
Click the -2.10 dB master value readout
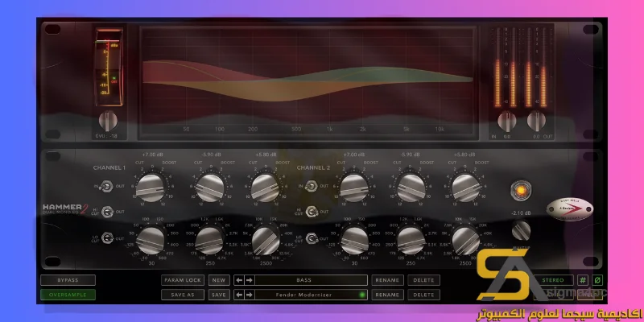point(521,213)
